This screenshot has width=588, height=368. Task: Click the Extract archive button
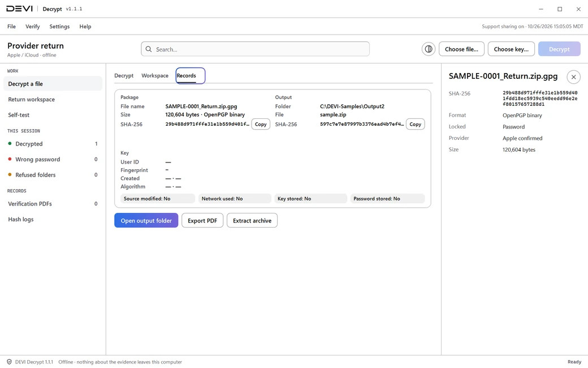click(252, 220)
